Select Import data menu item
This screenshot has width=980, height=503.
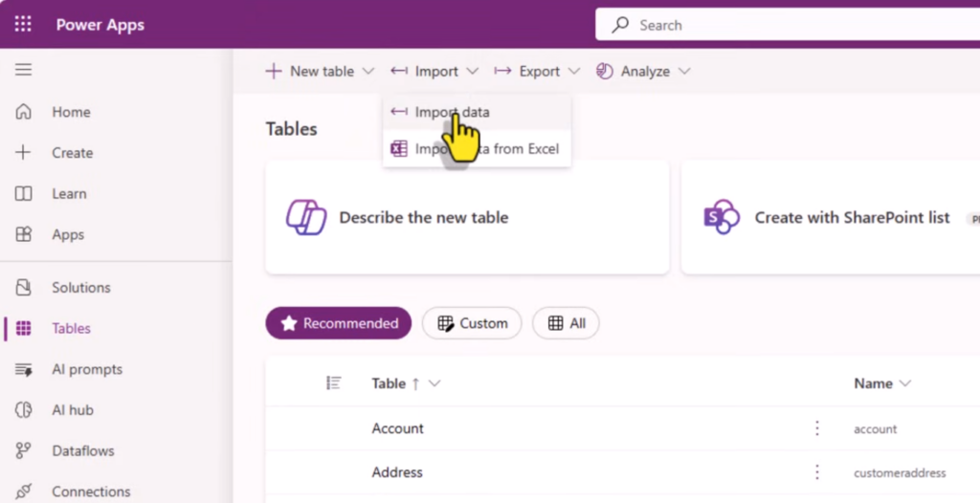point(477,112)
